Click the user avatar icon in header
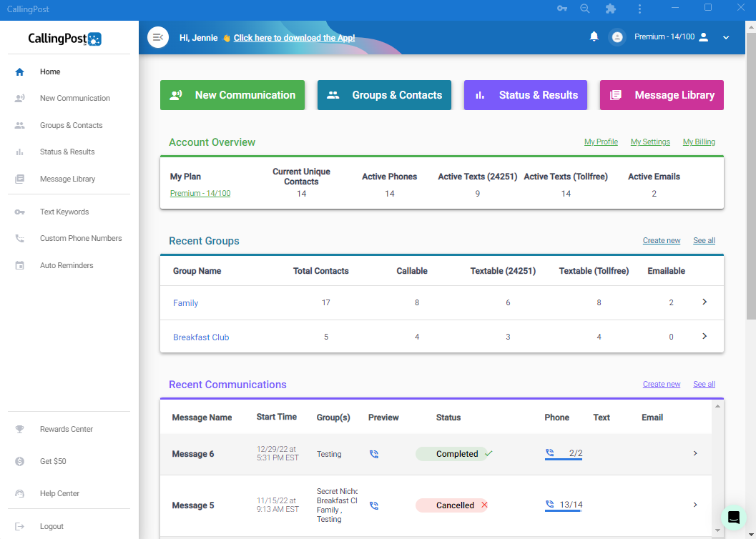 pos(617,36)
